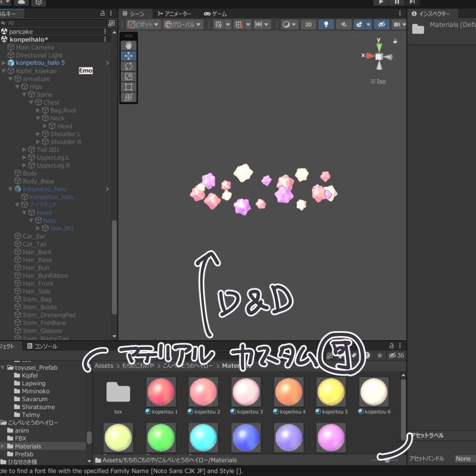Toggle the grid visibility icon
This screenshot has width=476, height=476.
point(218,25)
